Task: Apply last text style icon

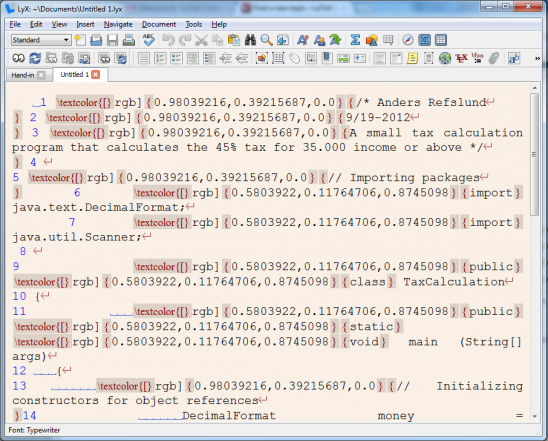Action: (x=335, y=40)
